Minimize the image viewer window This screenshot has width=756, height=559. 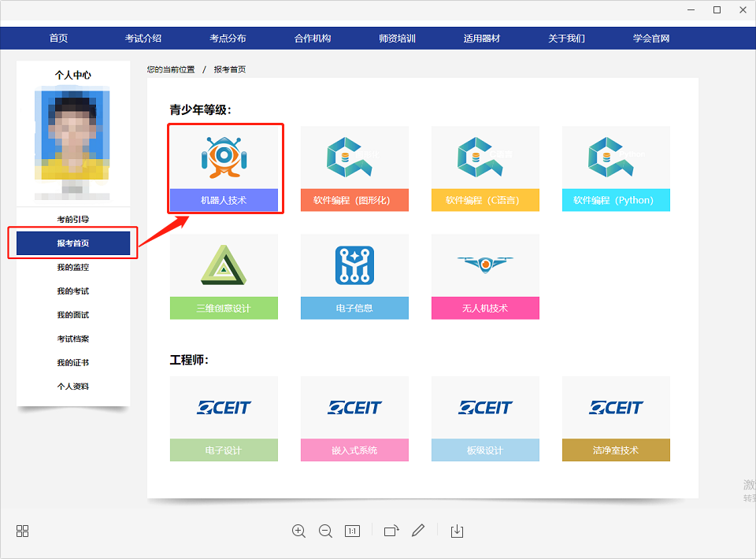(691, 9)
